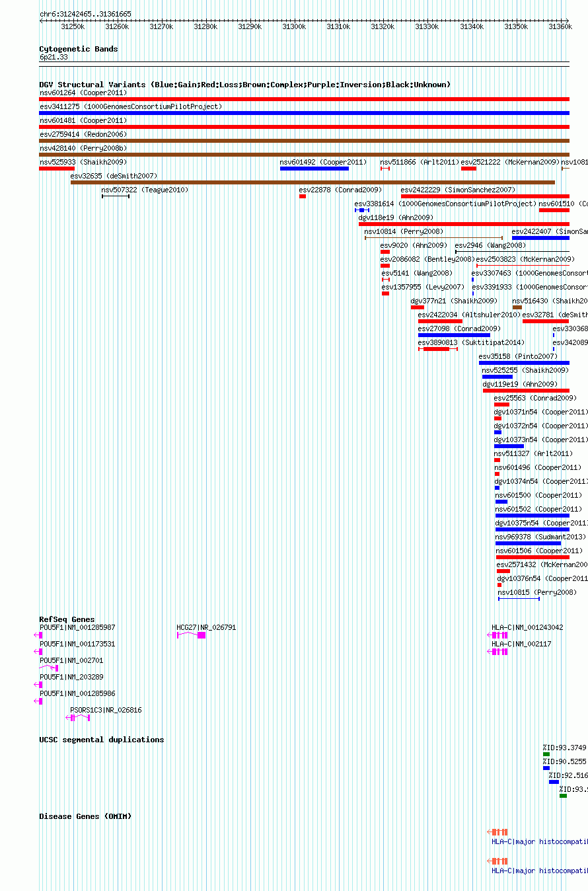The image size is (588, 891).
Task: Click esv25563 (Conrad2009) label
Action: [535, 398]
